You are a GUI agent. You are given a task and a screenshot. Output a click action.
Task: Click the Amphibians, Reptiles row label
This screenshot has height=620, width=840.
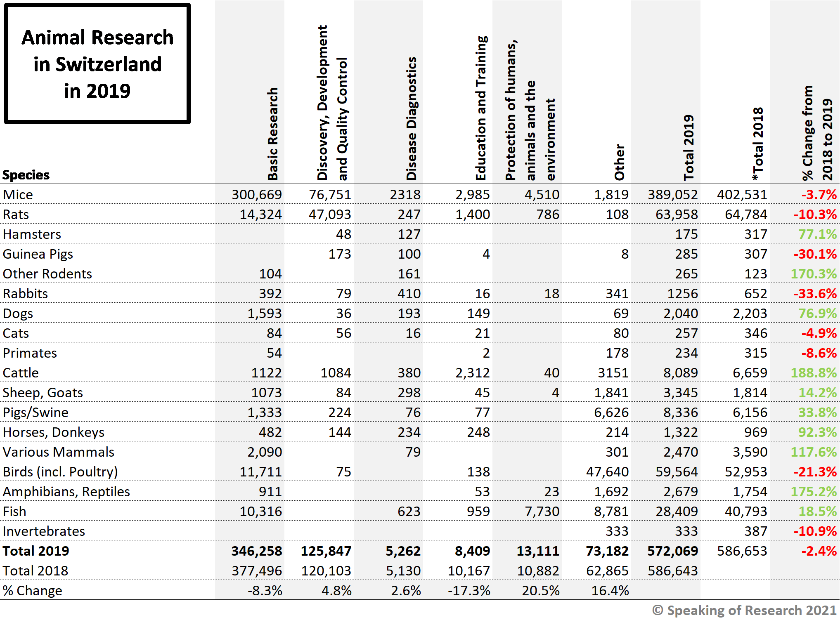(66, 492)
